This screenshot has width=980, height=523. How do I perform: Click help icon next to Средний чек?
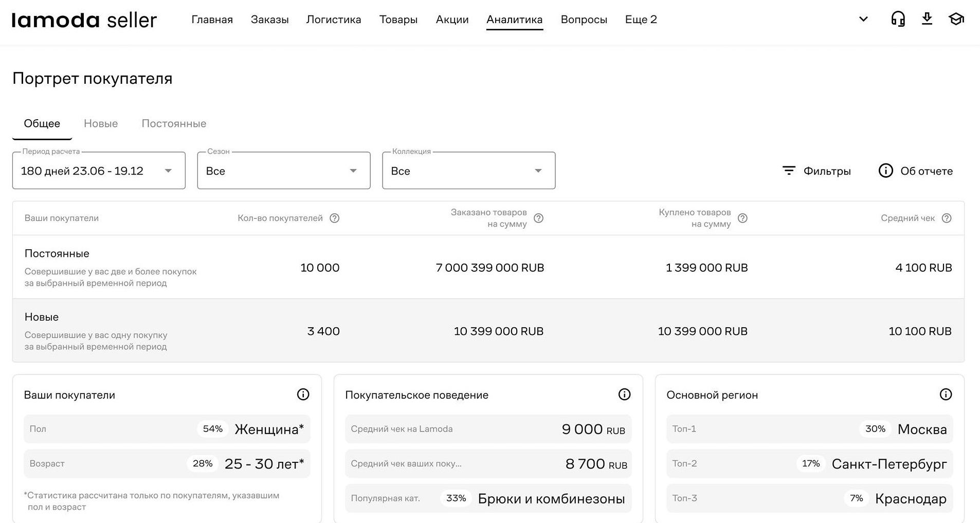pyautogui.click(x=947, y=218)
